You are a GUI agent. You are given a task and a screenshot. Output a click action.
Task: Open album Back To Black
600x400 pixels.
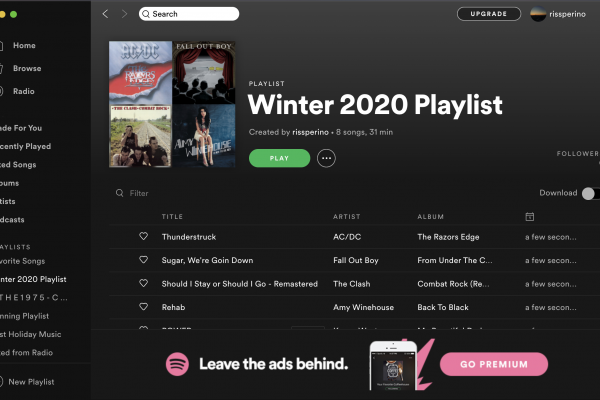[443, 307]
